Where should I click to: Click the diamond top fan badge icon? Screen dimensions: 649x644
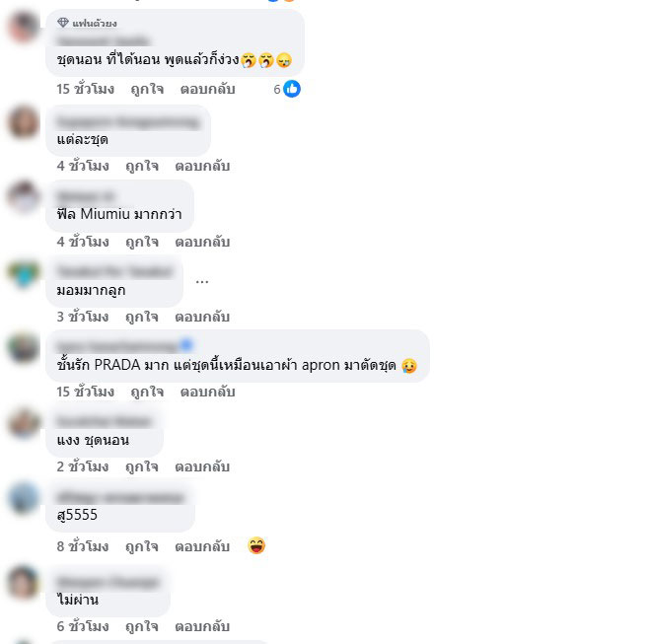[63, 23]
